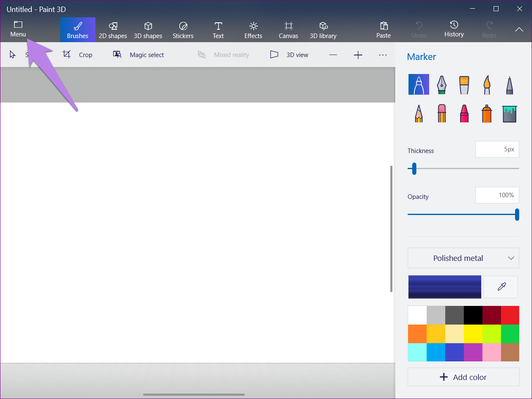Collapse the ribbon with the chevron arrow
Image resolution: width=532 pixels, height=399 pixels.
pos(519,30)
